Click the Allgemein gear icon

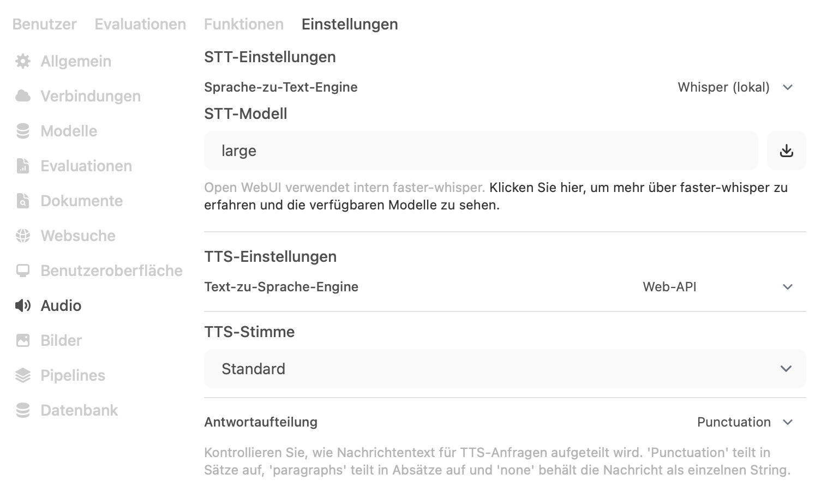[x=23, y=61]
